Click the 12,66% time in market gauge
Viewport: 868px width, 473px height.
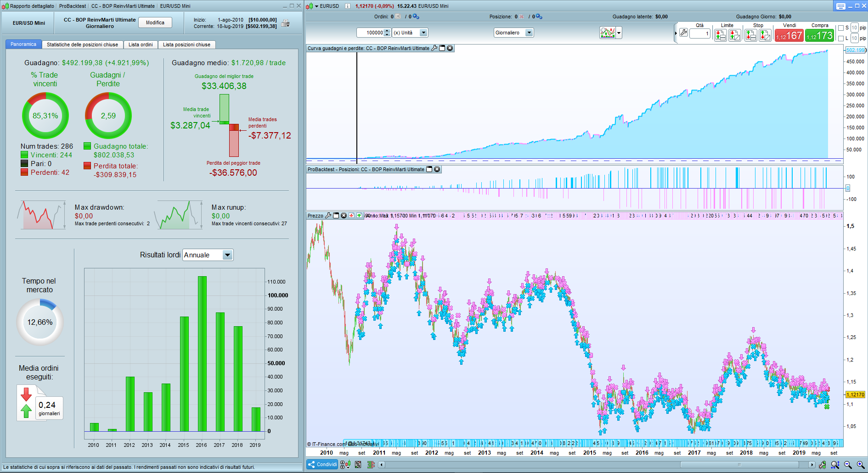tap(40, 322)
